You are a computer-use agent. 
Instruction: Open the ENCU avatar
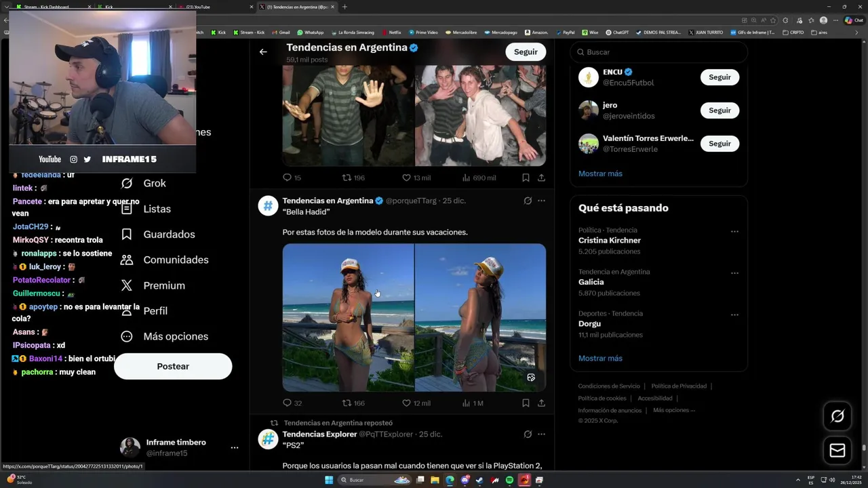click(x=589, y=77)
